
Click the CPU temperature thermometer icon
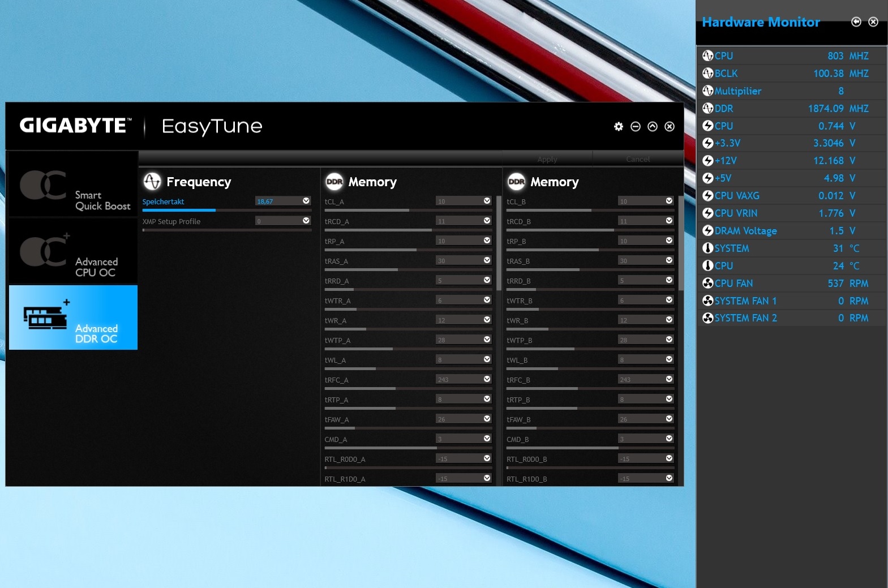pyautogui.click(x=707, y=265)
